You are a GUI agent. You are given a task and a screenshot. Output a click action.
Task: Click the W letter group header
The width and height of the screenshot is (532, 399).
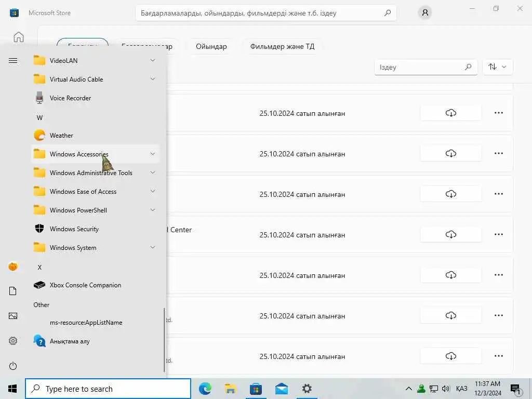click(39, 117)
